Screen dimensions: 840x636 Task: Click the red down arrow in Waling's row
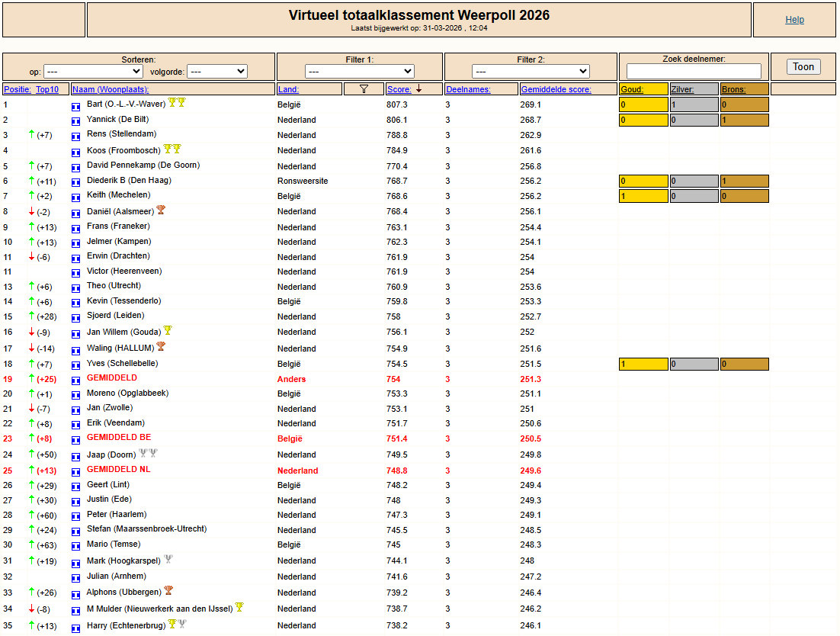tap(31, 349)
